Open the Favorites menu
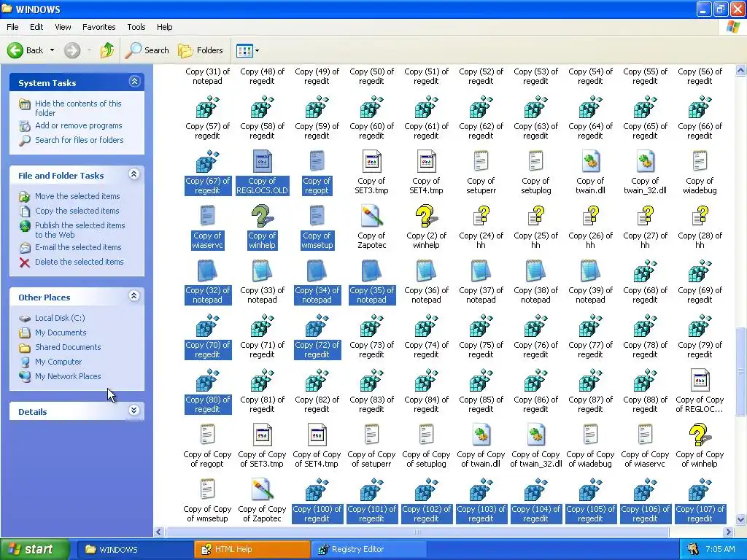The width and height of the screenshot is (747, 560). (98, 27)
